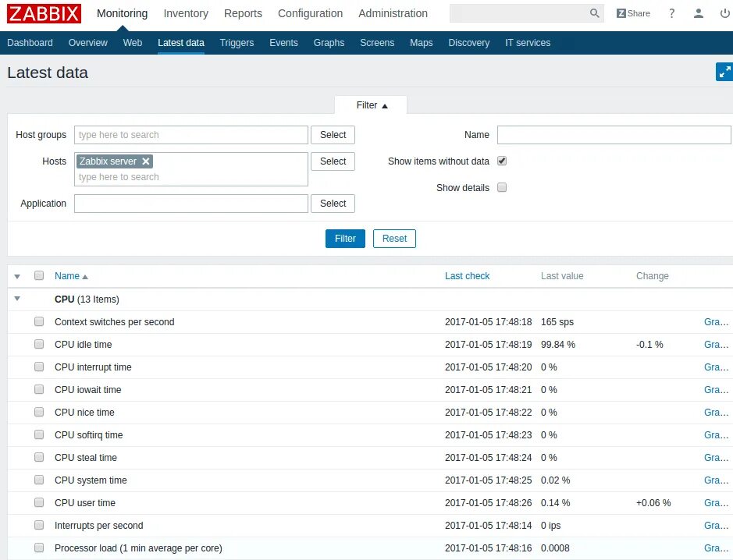This screenshot has width=733, height=560.
Task: Check CPU interrupt time item
Action: click(x=39, y=367)
